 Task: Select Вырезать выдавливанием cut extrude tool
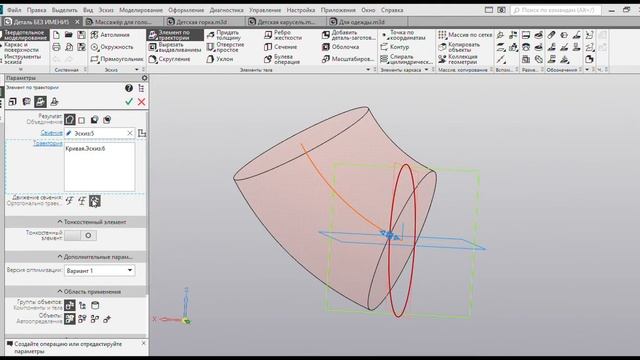pos(175,47)
